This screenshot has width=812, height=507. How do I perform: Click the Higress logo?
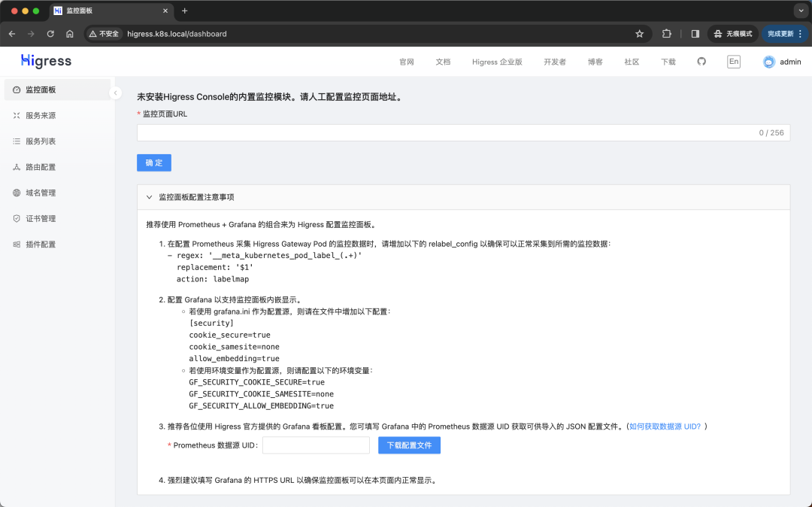pyautogui.click(x=46, y=61)
